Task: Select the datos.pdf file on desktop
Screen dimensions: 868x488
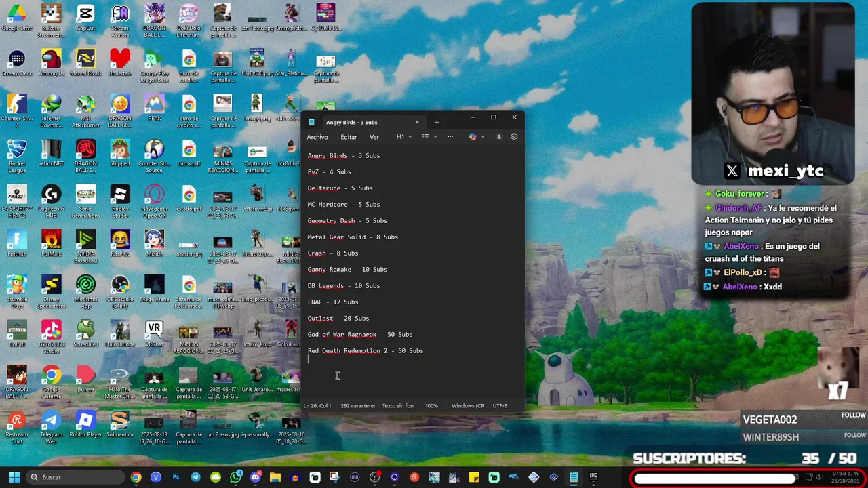Action: [x=189, y=153]
